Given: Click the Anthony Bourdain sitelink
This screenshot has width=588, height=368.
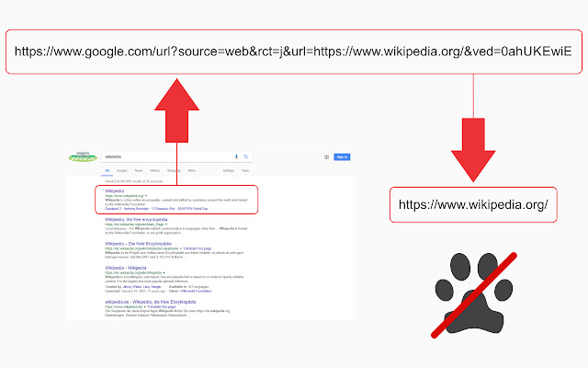Looking at the screenshot, I should click(x=136, y=209).
